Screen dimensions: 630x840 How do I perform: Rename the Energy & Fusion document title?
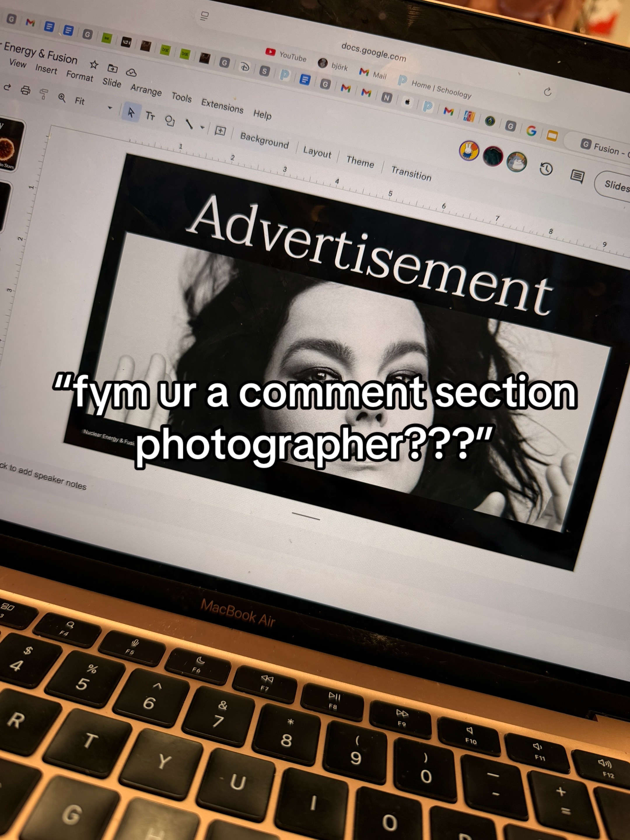[41, 53]
